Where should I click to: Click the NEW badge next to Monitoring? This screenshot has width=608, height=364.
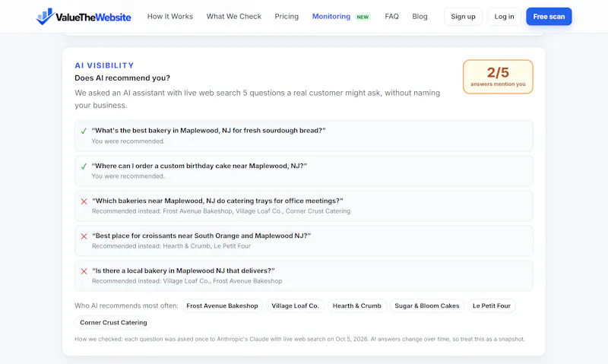click(x=363, y=17)
